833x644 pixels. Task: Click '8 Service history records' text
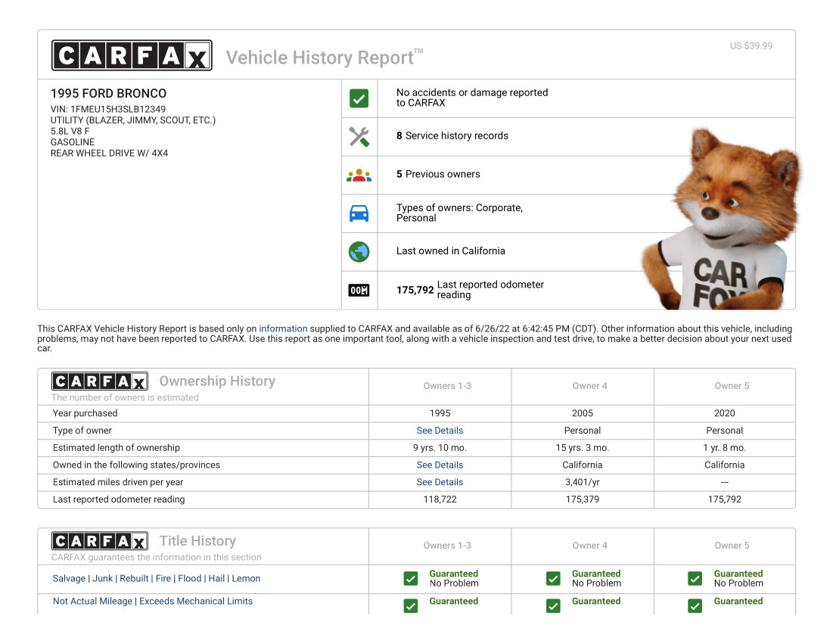click(452, 136)
